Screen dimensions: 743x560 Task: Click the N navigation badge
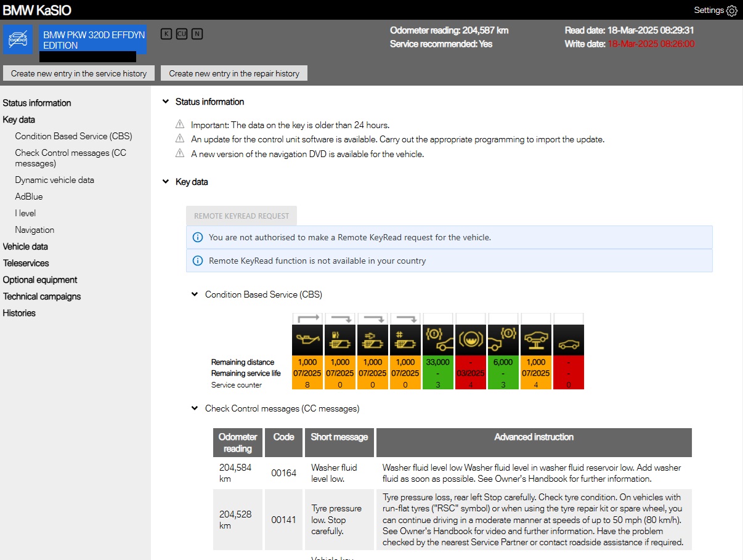(x=197, y=34)
